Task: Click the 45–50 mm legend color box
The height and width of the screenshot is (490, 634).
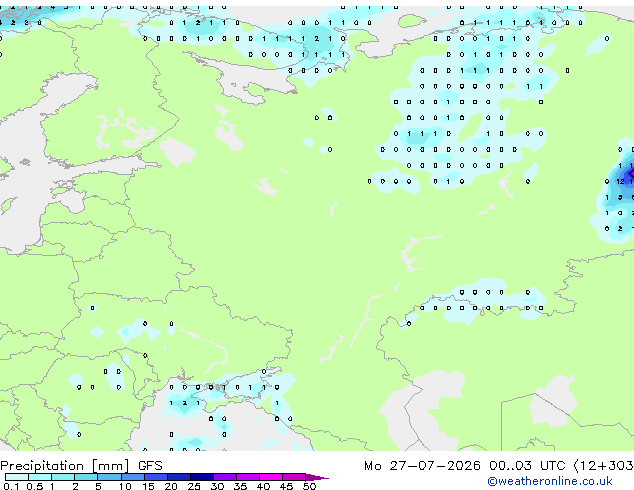Action: pos(294,477)
